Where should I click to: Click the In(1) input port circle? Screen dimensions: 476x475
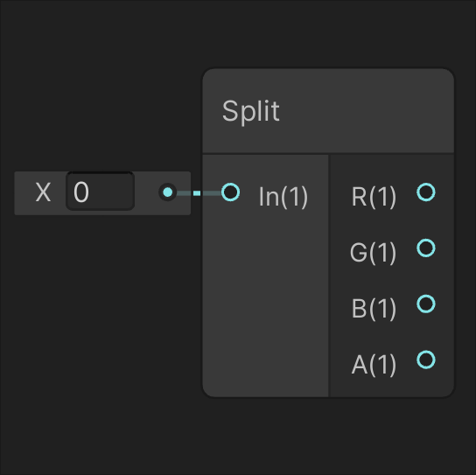pos(230,192)
